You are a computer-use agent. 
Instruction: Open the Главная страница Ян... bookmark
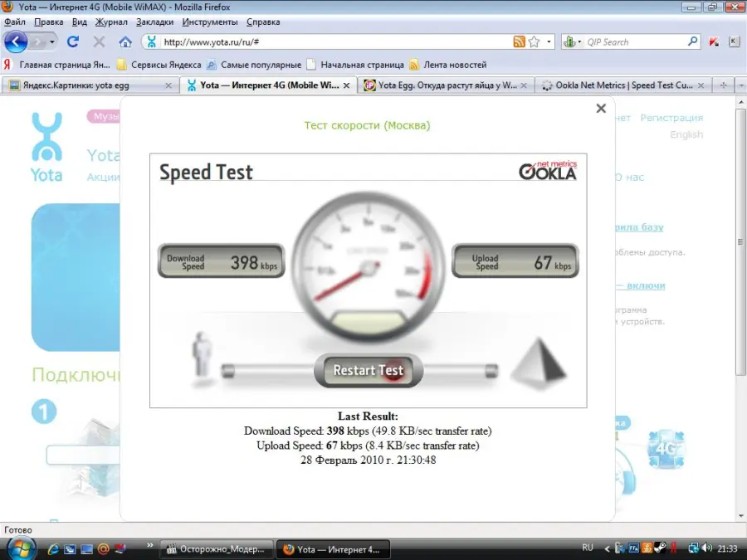pyautogui.click(x=56, y=64)
